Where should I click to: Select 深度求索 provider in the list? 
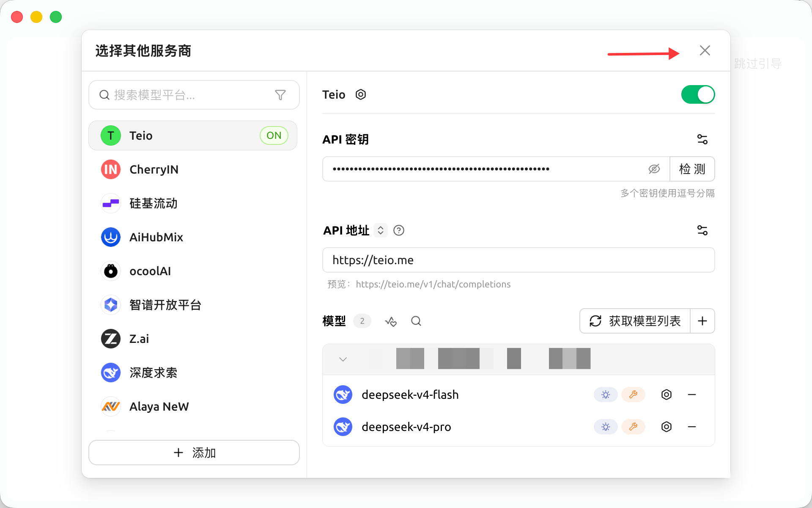coord(193,373)
